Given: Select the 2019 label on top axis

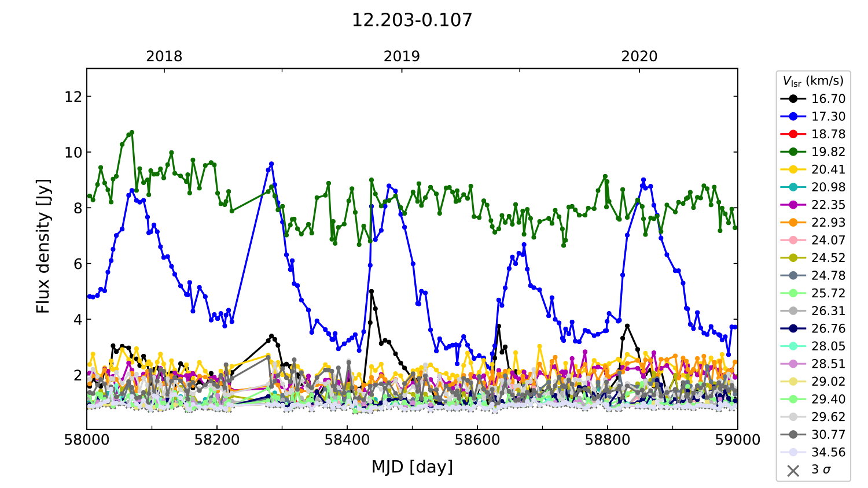Looking at the screenshot, I should tap(402, 56).
